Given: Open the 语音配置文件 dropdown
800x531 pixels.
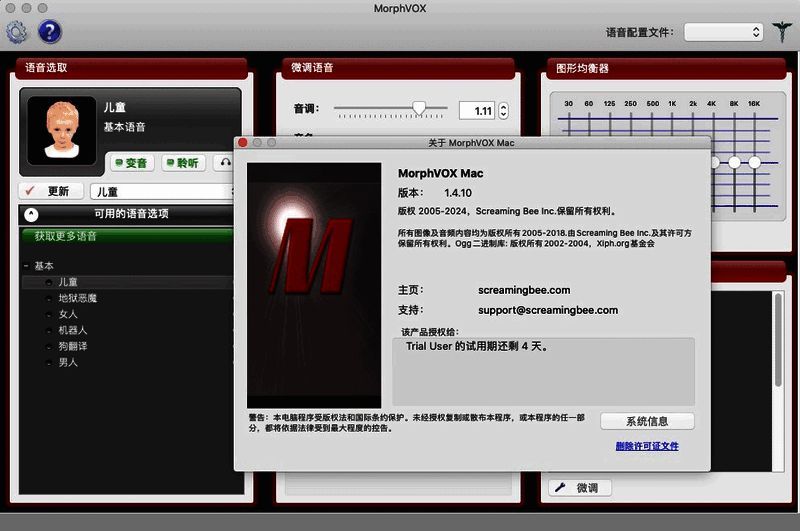Looking at the screenshot, I should coord(723,32).
